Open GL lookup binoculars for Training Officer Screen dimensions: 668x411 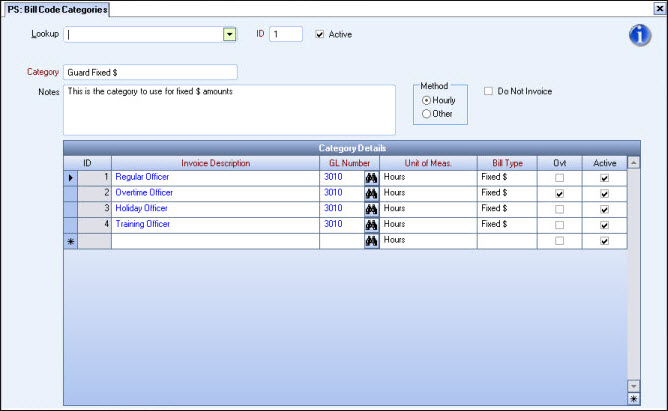tap(371, 225)
